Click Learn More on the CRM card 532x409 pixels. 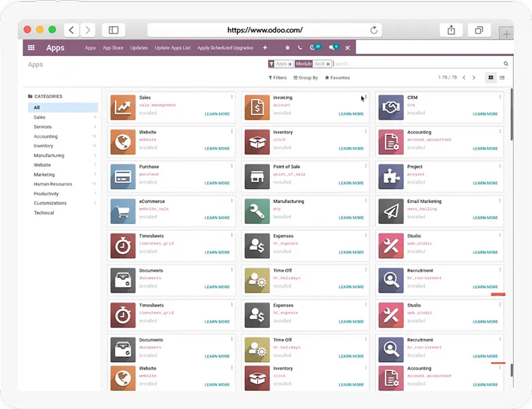pyautogui.click(x=485, y=114)
